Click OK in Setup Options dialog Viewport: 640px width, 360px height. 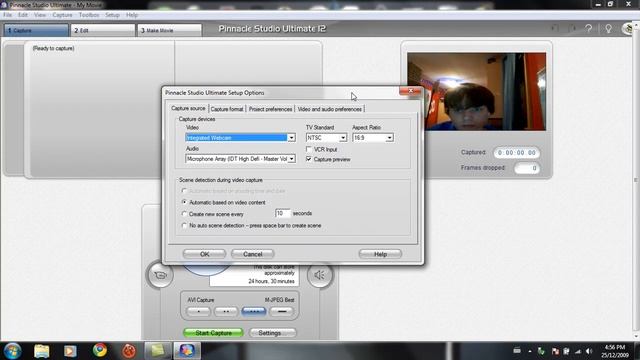(x=204, y=254)
